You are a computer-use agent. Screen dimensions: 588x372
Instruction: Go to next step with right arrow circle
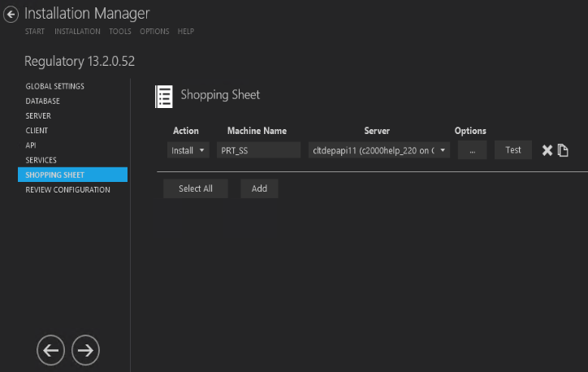click(x=85, y=350)
